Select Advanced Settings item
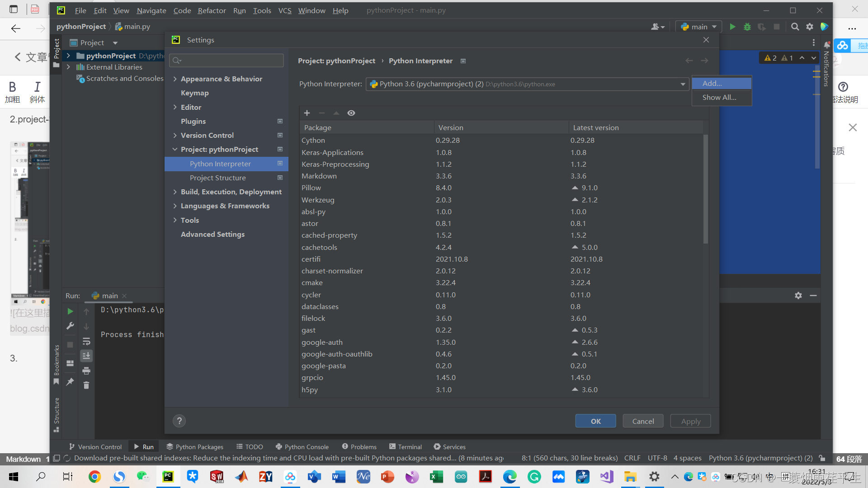 pyautogui.click(x=212, y=235)
